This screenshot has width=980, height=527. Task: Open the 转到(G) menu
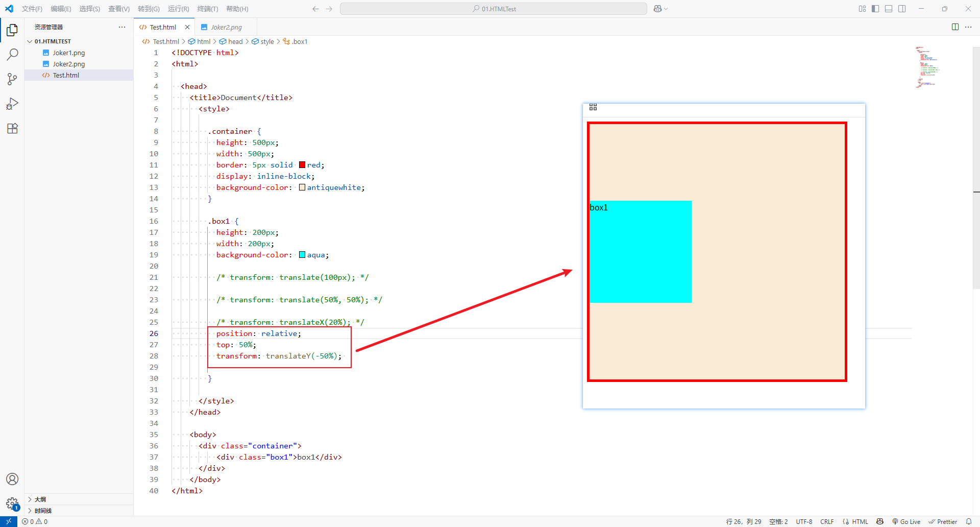(149, 9)
